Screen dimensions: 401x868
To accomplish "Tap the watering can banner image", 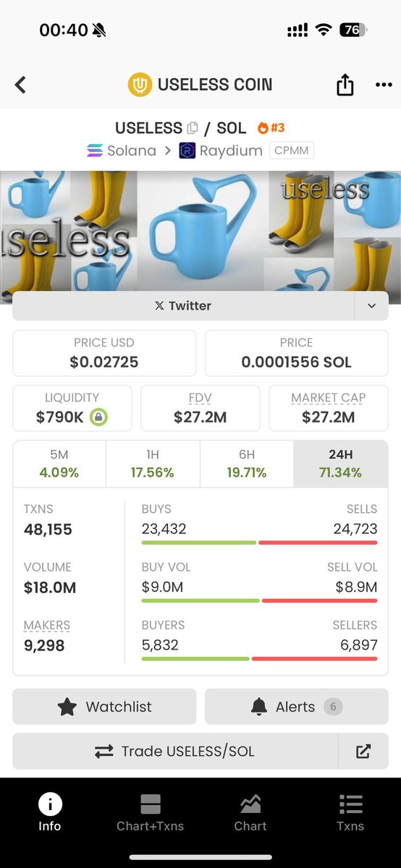I will [200, 231].
